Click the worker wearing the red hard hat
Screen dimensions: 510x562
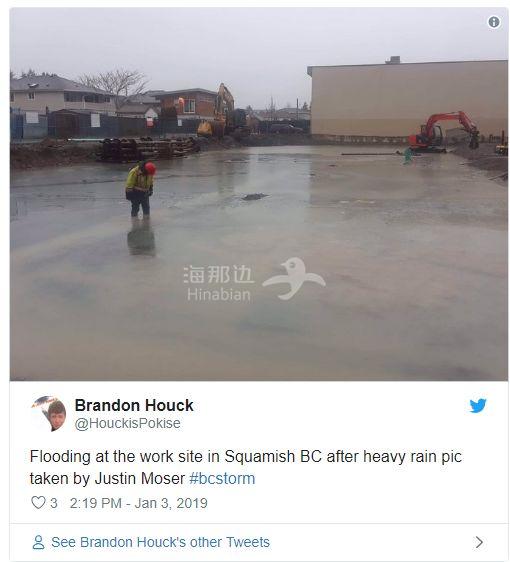[140, 189]
